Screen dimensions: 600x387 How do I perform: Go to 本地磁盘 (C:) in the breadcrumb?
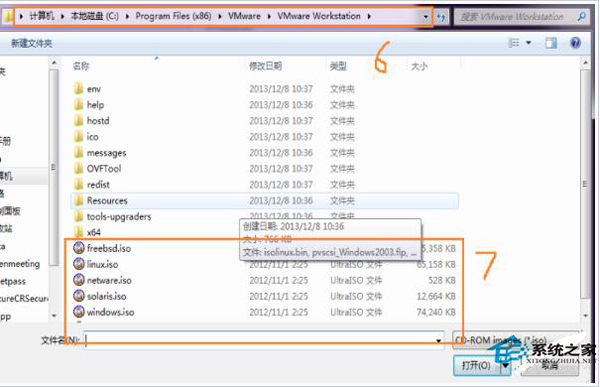coord(95,16)
